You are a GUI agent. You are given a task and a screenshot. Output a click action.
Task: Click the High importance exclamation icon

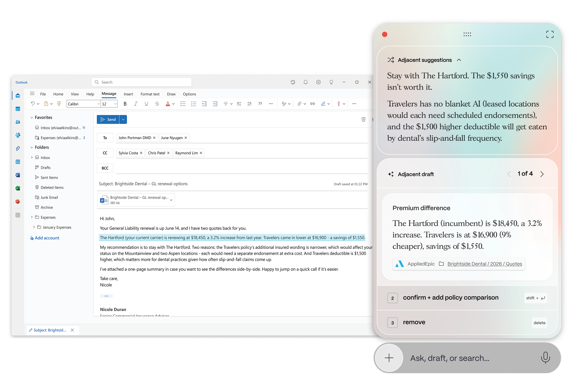pos(339,104)
